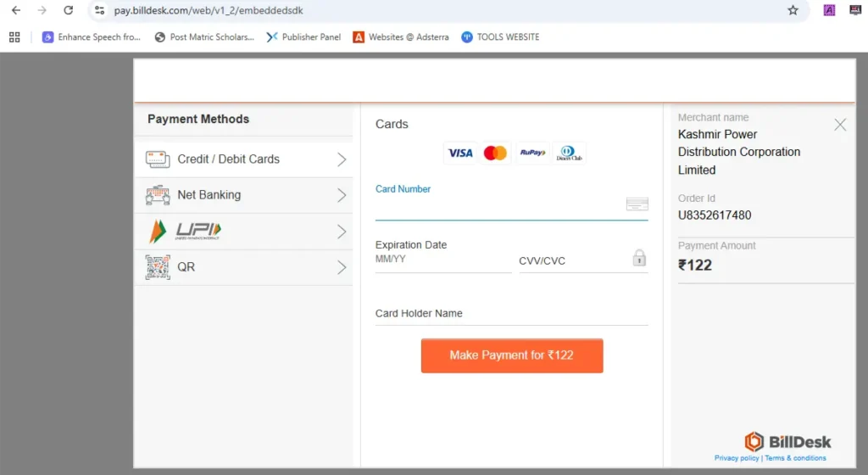This screenshot has width=868, height=475.
Task: Open Enhance Speech bookmark
Action: (92, 37)
